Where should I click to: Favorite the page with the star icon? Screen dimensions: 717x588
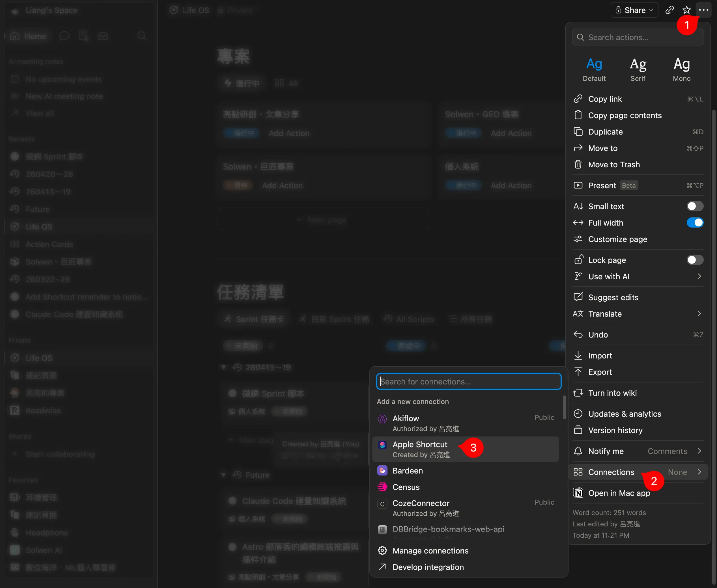coord(686,10)
